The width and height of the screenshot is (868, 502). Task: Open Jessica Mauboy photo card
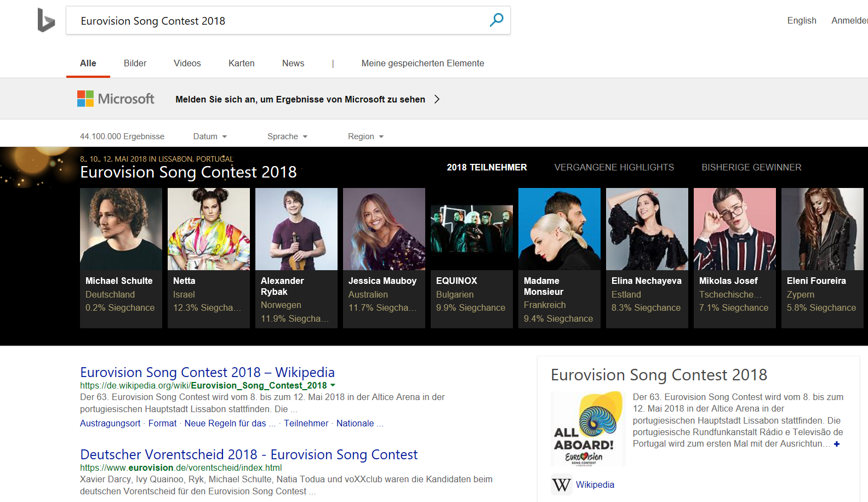click(384, 229)
